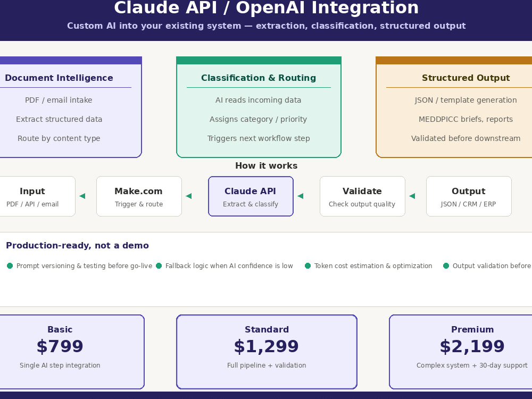This screenshot has width=532, height=399.
Task: Click 'Route by content type' line
Action: pyautogui.click(x=59, y=138)
